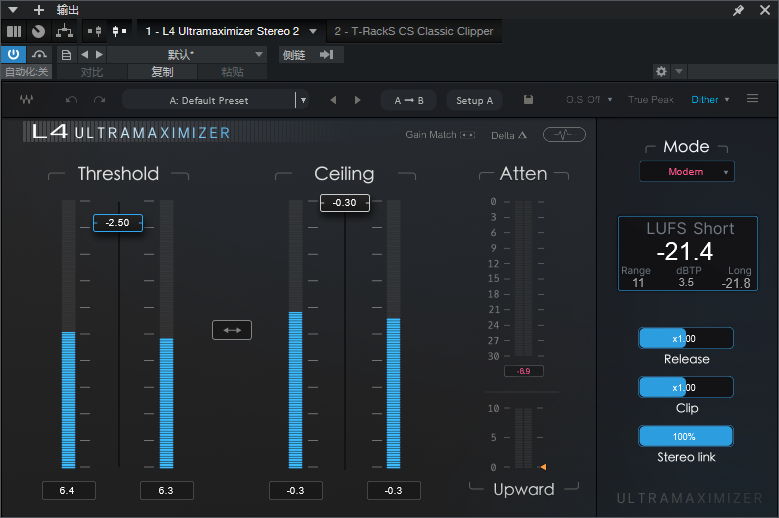Screen dimensions: 779x518
Task: Open the Mode dropdown showing Modern
Action: coord(686,172)
